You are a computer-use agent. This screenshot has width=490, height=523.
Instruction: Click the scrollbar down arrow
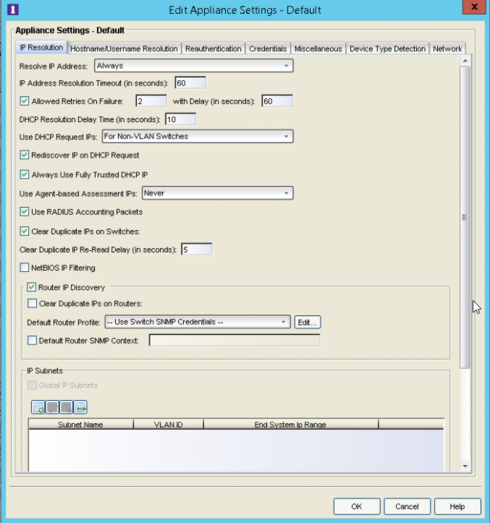point(465,466)
